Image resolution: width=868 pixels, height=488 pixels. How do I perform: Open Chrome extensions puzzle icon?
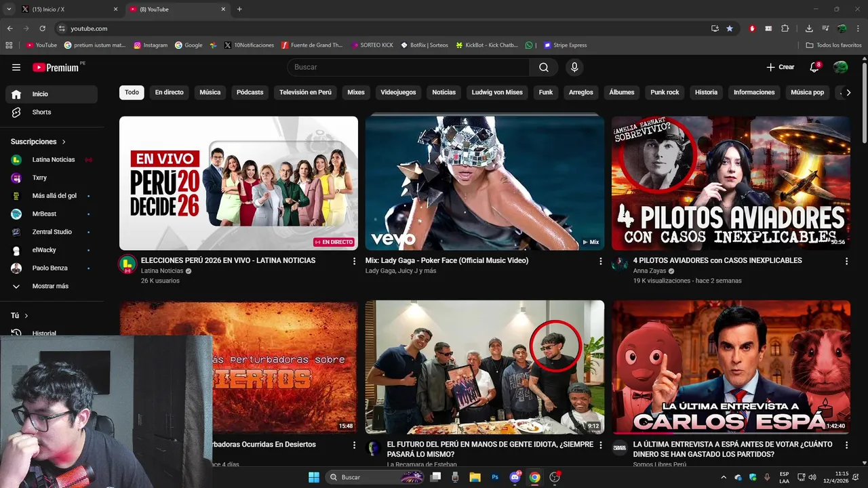(785, 28)
